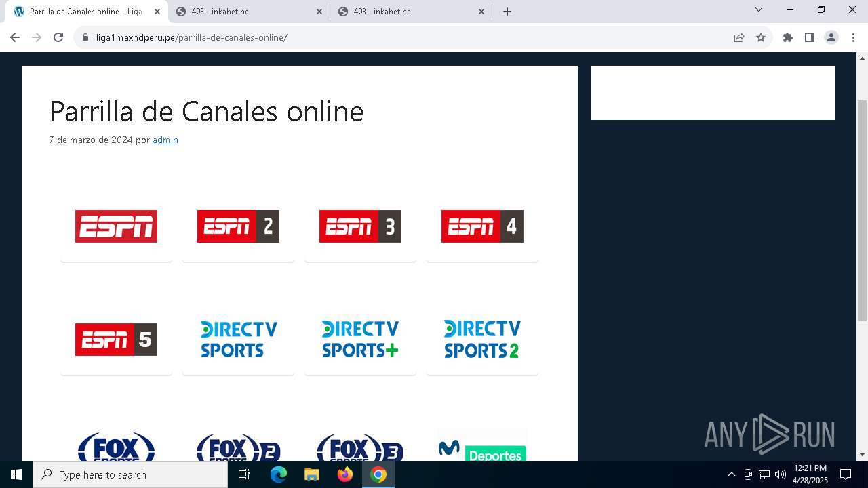Reload the current page
Viewport: 868px width, 488px height.
tap(58, 37)
